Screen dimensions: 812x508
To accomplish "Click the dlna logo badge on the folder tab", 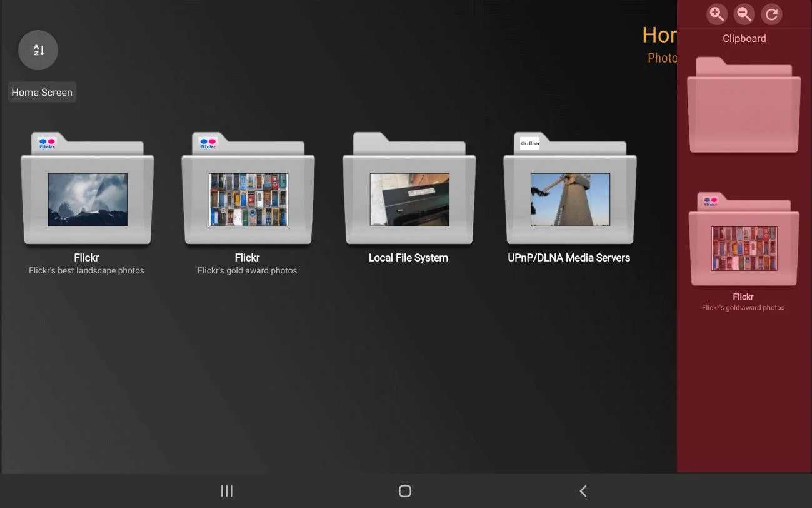I will 529,143.
